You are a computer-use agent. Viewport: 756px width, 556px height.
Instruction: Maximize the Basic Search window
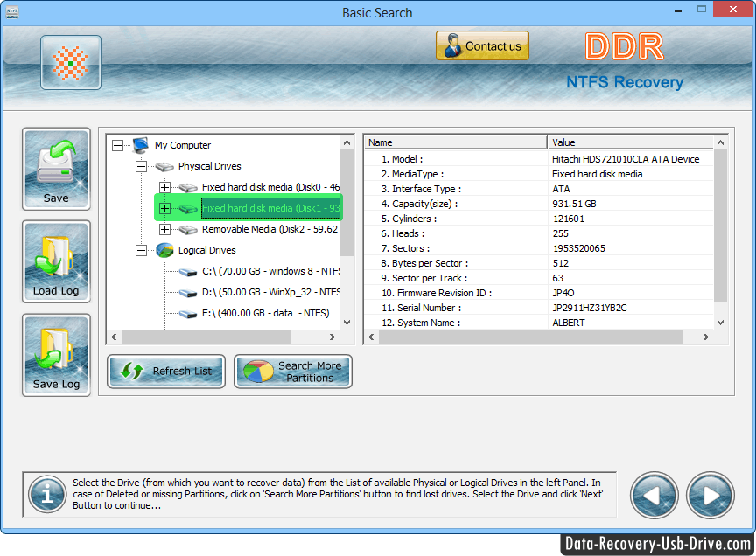pos(702,10)
